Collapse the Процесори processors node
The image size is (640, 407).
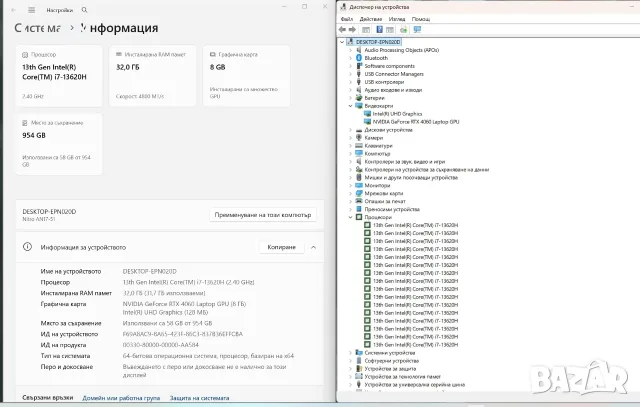[x=350, y=217]
